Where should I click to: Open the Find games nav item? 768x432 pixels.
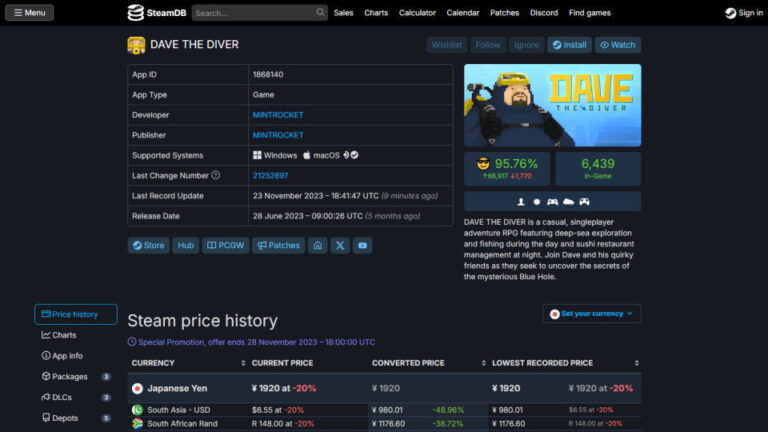pyautogui.click(x=589, y=13)
